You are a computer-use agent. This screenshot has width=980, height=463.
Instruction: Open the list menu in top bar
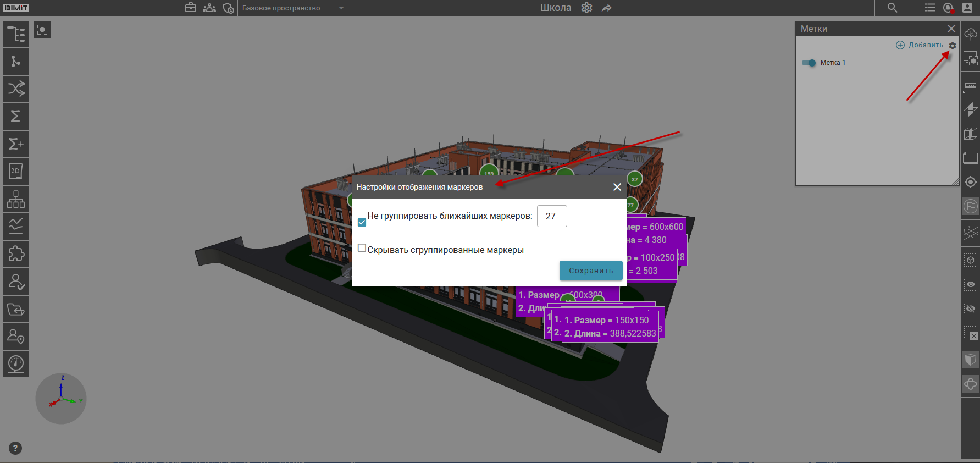(x=929, y=8)
